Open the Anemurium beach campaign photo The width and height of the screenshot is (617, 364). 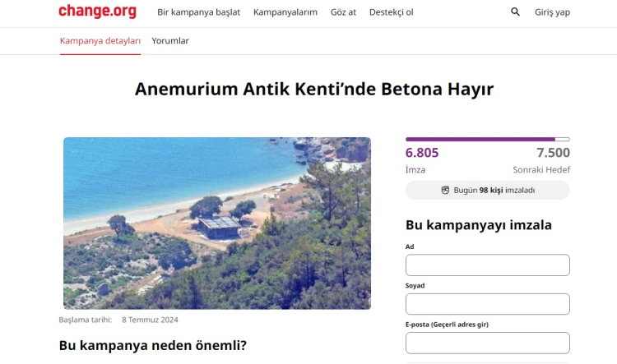(217, 223)
